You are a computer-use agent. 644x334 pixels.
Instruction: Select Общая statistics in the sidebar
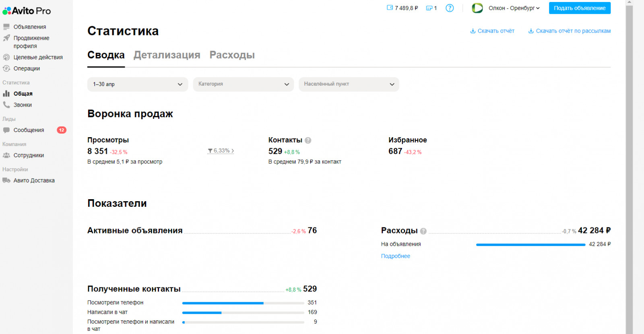23,93
